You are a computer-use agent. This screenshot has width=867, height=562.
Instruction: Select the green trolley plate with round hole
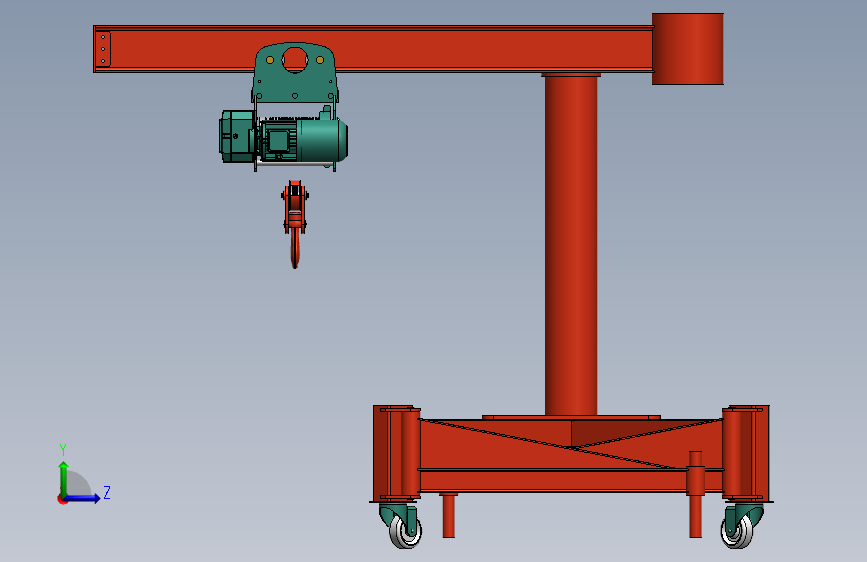(x=295, y=72)
